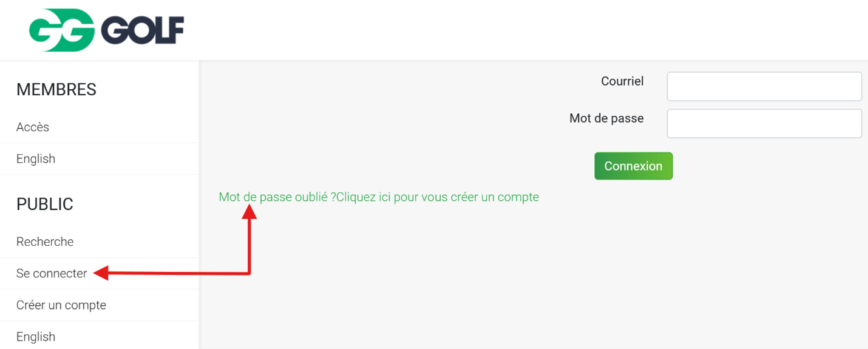Viewport: 868px width, 349px height.
Task: Open the Recherche public menu item
Action: coord(45,242)
